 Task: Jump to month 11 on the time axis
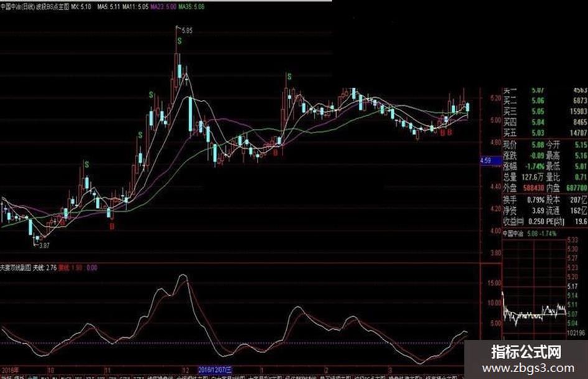(108, 370)
